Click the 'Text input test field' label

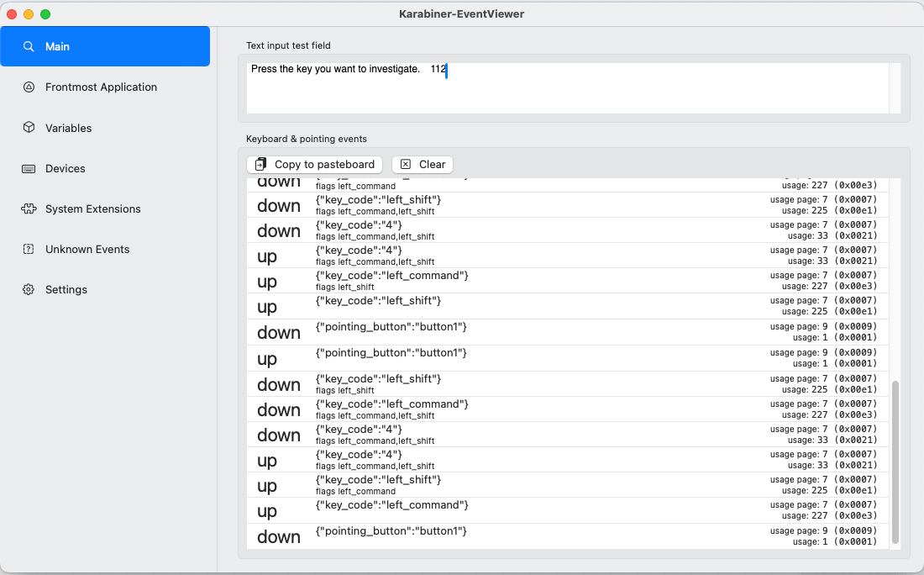click(x=288, y=46)
